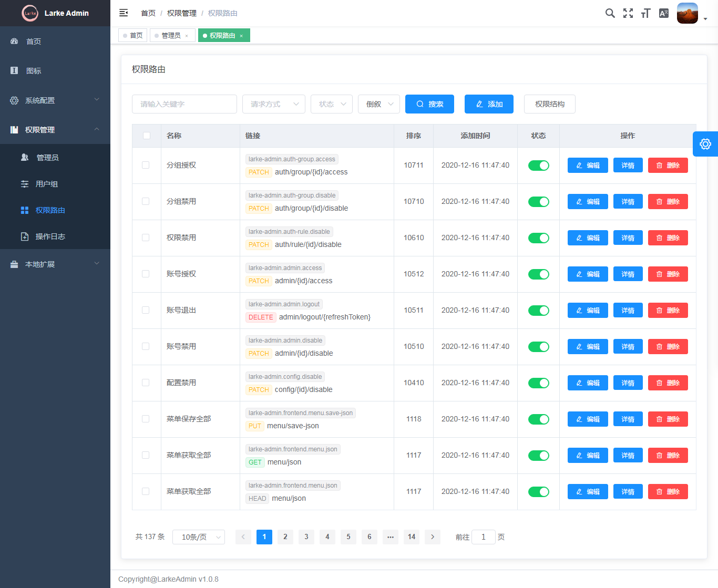The width and height of the screenshot is (718, 588).
Task: Check the checkbox for 分组授权 row
Action: click(x=146, y=165)
